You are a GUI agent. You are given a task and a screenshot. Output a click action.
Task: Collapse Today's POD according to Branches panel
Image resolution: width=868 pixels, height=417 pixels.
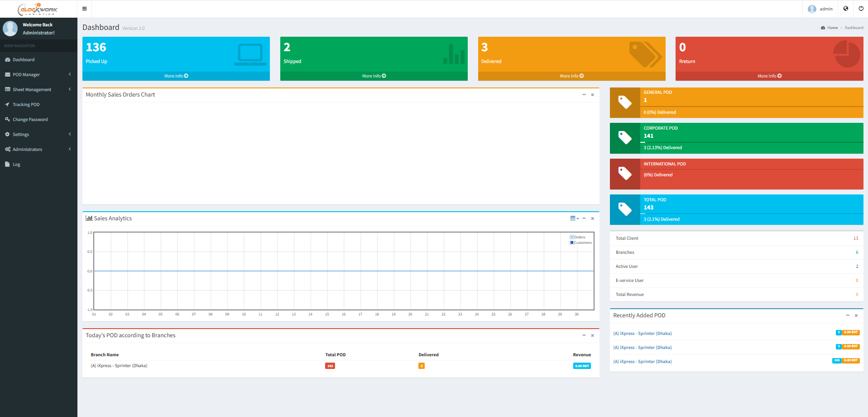tap(584, 335)
